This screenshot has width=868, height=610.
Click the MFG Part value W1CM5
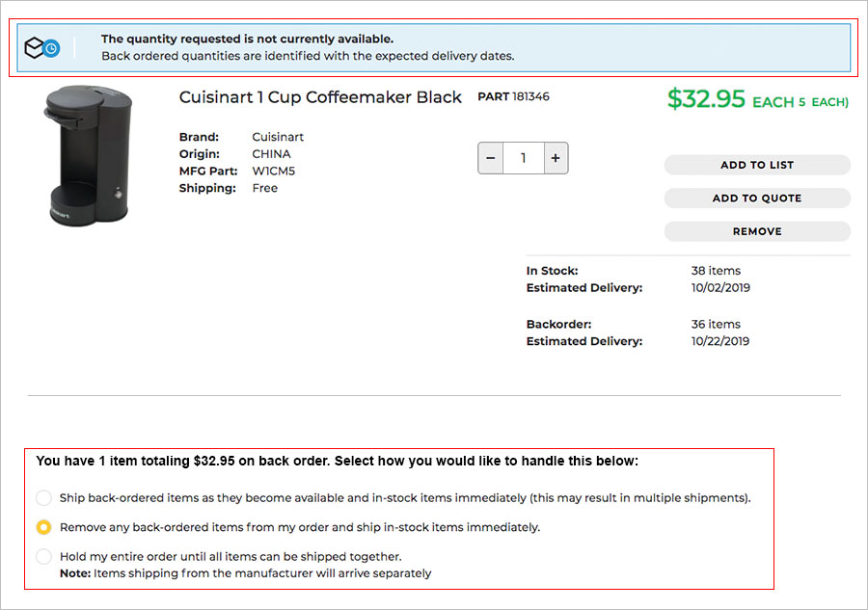(x=274, y=171)
